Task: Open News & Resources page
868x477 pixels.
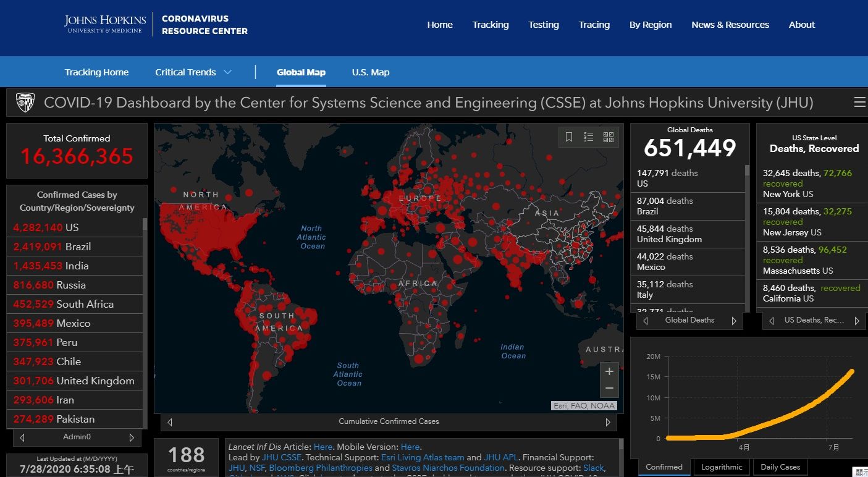Action: [730, 25]
